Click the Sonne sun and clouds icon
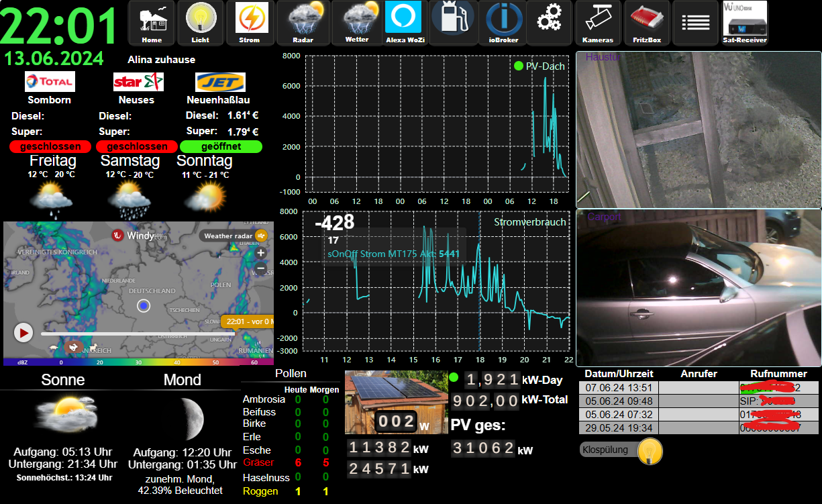 pyautogui.click(x=65, y=414)
